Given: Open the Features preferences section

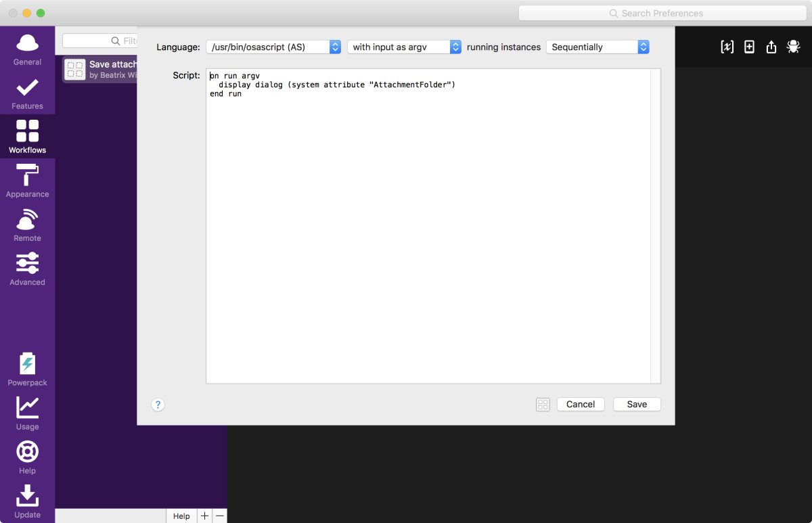Looking at the screenshot, I should point(27,93).
